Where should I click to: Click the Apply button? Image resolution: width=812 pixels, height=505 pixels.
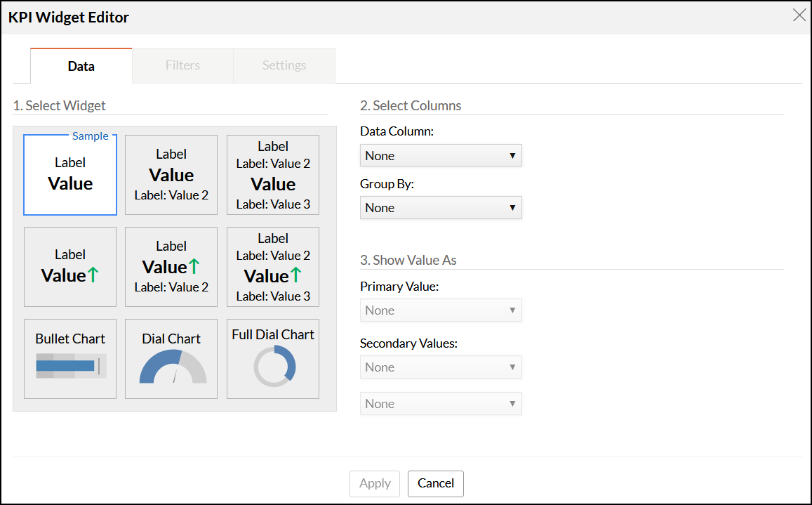pyautogui.click(x=375, y=483)
